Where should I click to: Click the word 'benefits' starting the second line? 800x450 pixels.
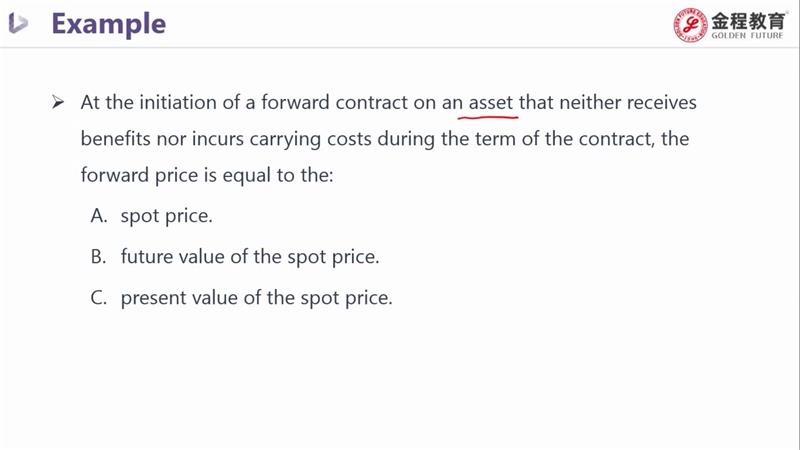114,138
